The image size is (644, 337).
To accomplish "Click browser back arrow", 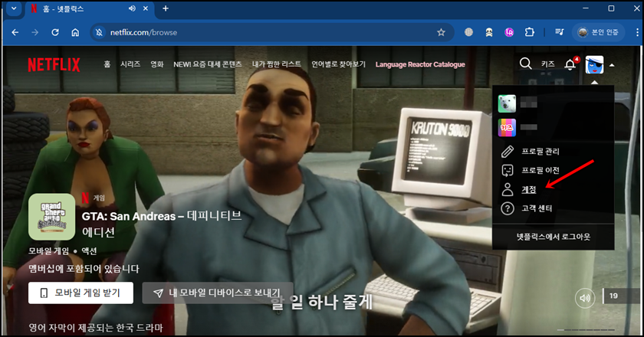I will pos(15,32).
